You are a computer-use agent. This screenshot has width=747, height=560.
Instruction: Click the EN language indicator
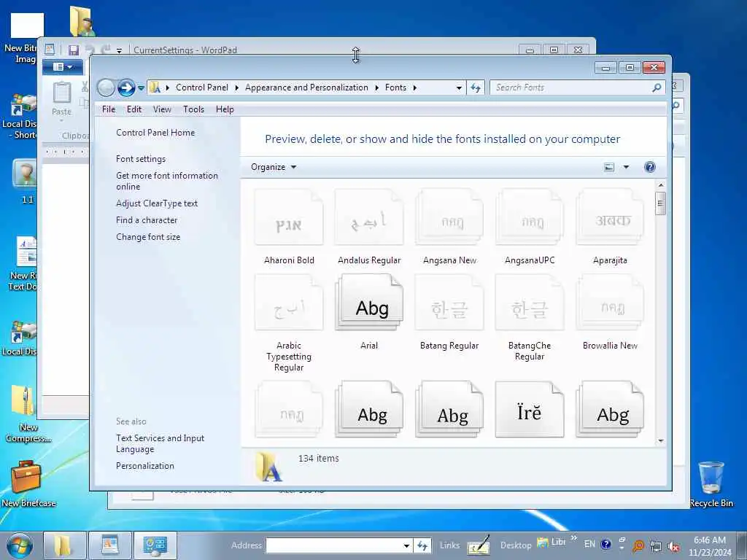point(589,544)
